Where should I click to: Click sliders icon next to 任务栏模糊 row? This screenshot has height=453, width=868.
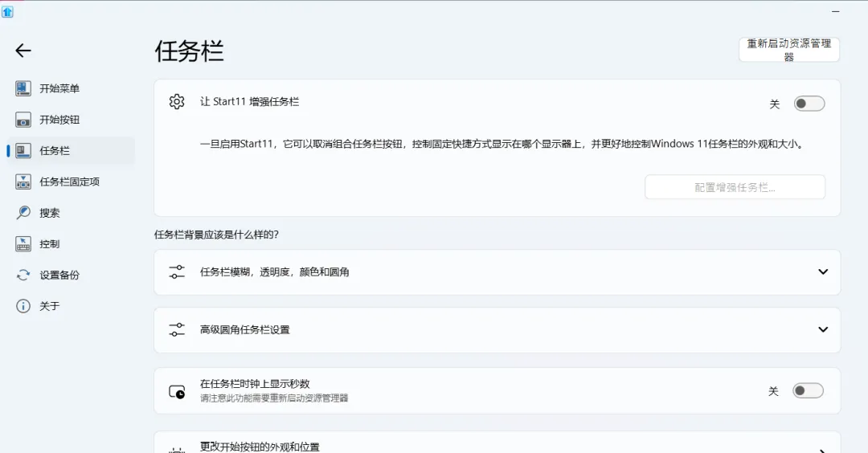177,272
